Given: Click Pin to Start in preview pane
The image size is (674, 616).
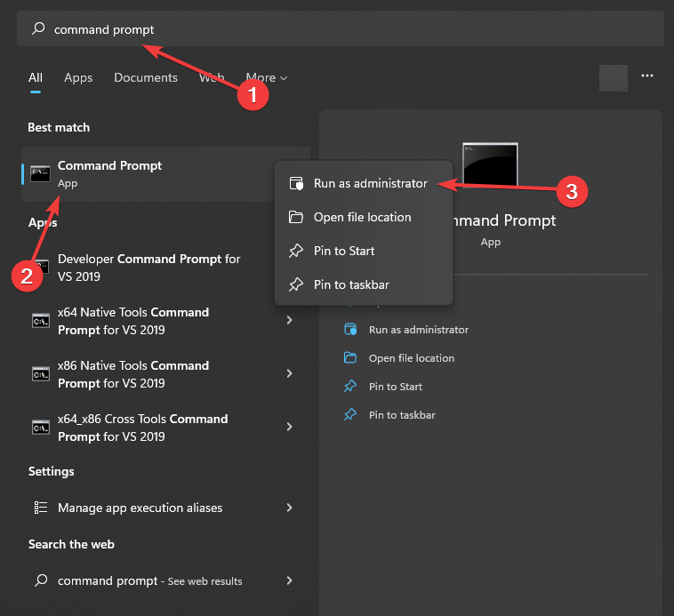Looking at the screenshot, I should click(x=396, y=387).
